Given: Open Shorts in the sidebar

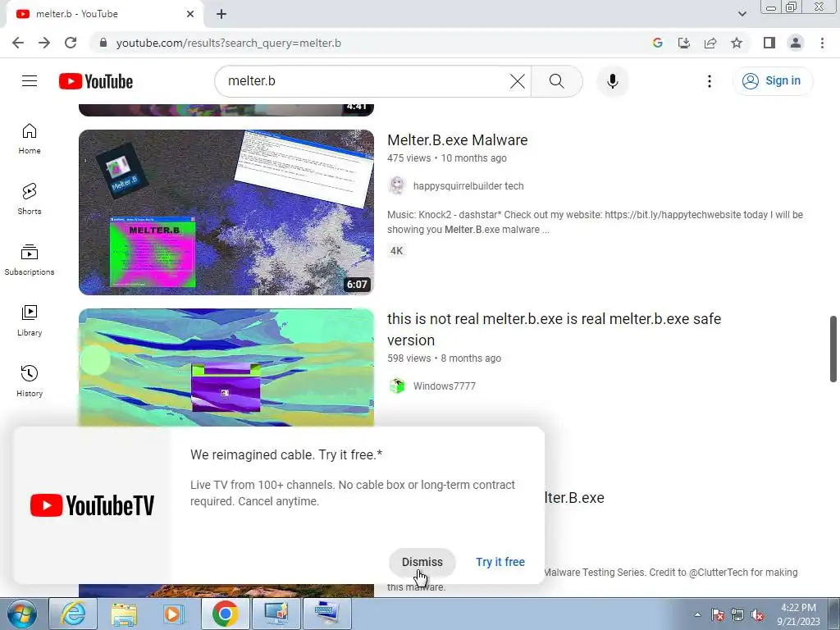Looking at the screenshot, I should [x=30, y=199].
